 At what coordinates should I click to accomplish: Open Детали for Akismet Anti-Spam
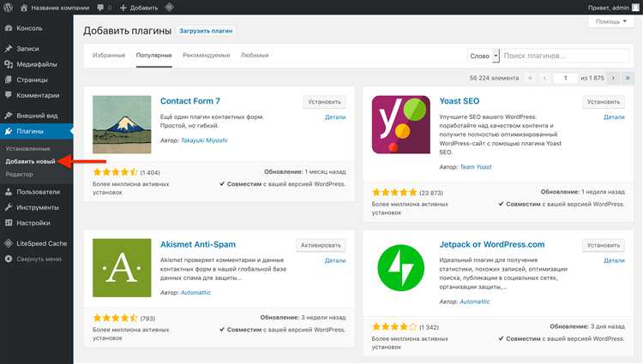coord(335,260)
